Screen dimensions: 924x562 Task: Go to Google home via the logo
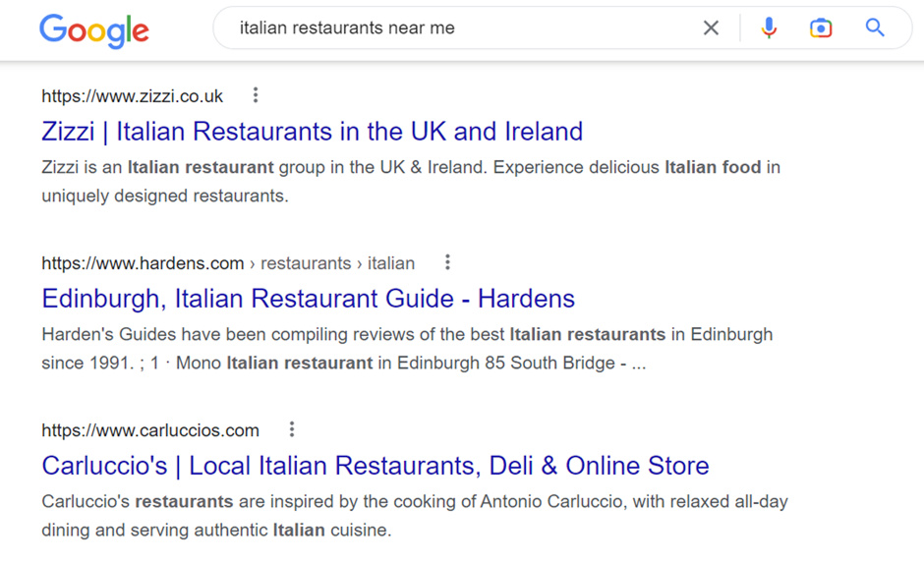pyautogui.click(x=93, y=30)
